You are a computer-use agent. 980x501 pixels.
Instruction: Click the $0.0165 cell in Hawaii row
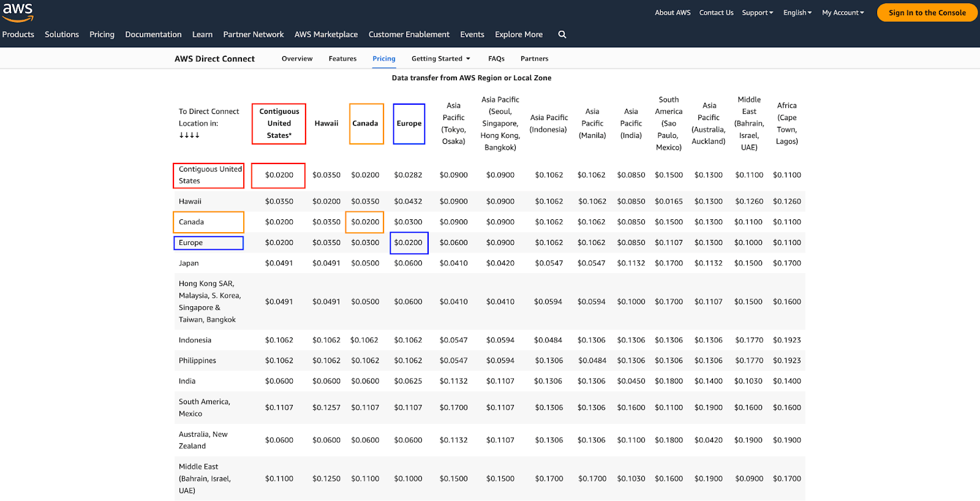click(669, 202)
